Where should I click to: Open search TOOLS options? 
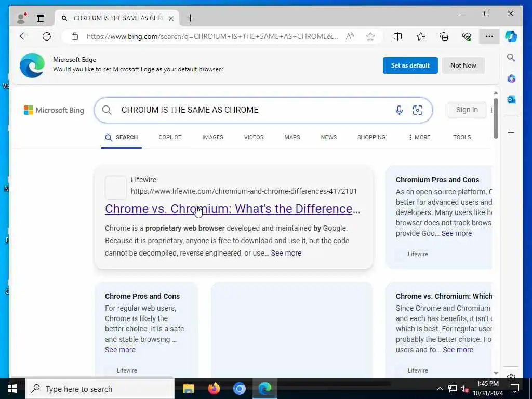[462, 137]
